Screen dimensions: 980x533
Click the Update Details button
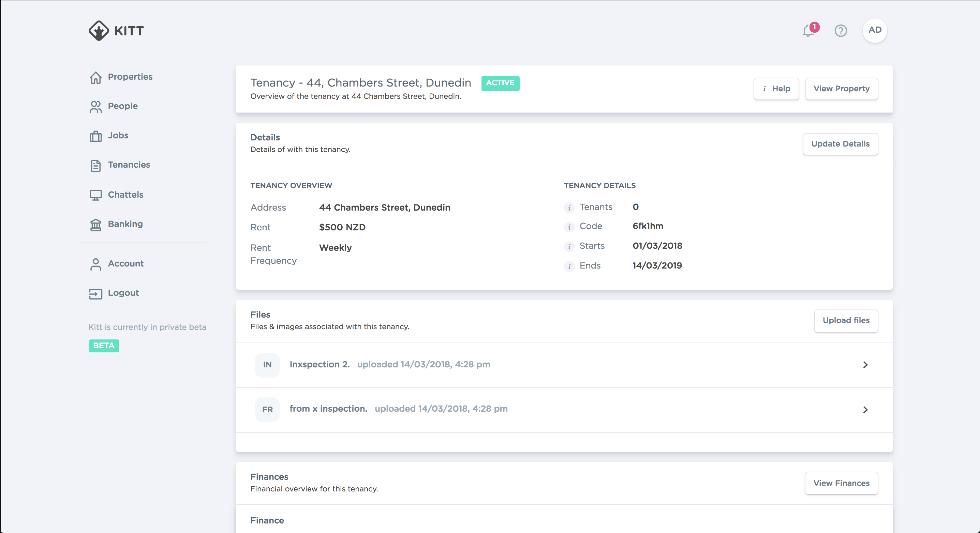[x=841, y=144]
